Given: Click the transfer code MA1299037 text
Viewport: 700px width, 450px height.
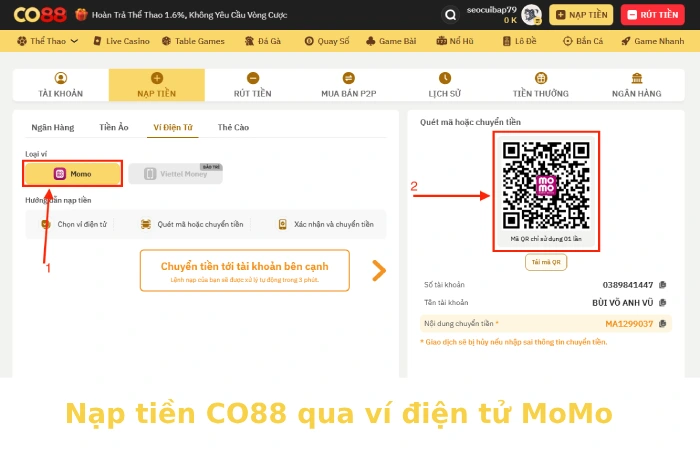Looking at the screenshot, I should click(629, 324).
